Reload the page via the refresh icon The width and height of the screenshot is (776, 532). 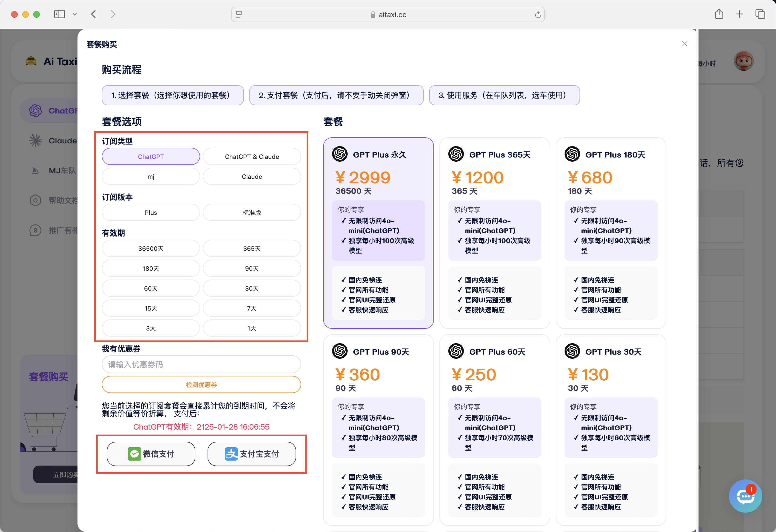coord(538,15)
